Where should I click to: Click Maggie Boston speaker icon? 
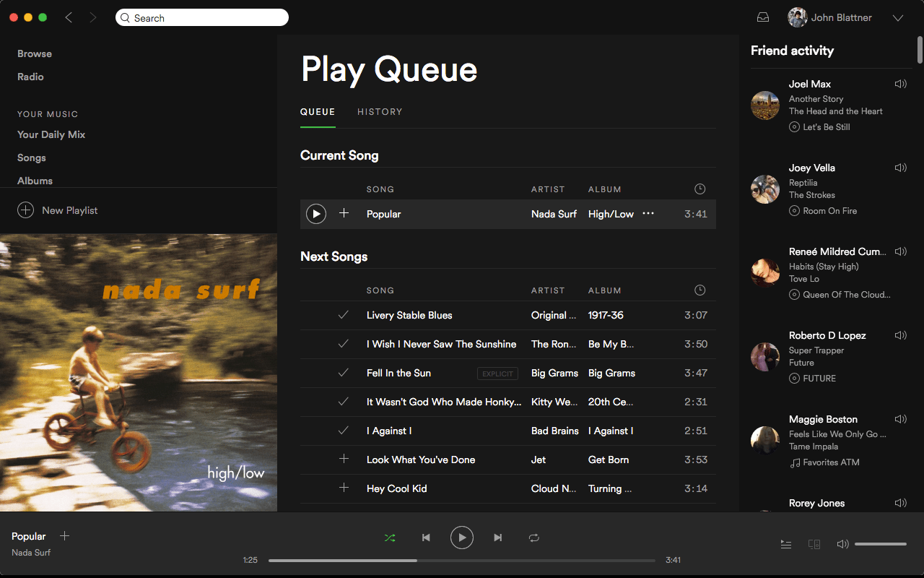900,419
